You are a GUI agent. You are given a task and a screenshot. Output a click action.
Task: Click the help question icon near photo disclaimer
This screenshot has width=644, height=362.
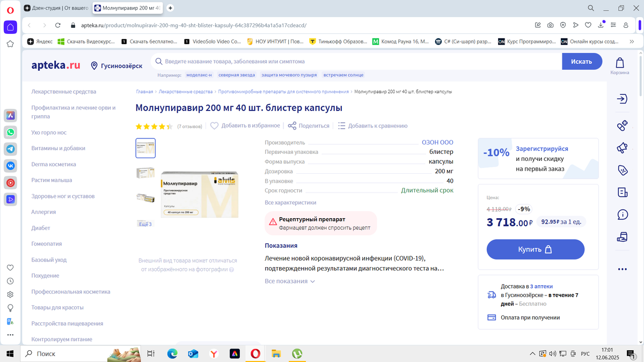(231, 270)
